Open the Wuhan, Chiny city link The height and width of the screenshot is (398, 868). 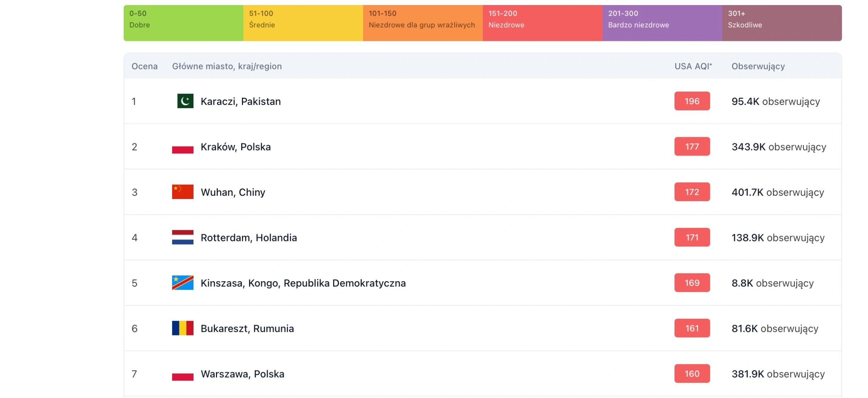[x=233, y=192]
